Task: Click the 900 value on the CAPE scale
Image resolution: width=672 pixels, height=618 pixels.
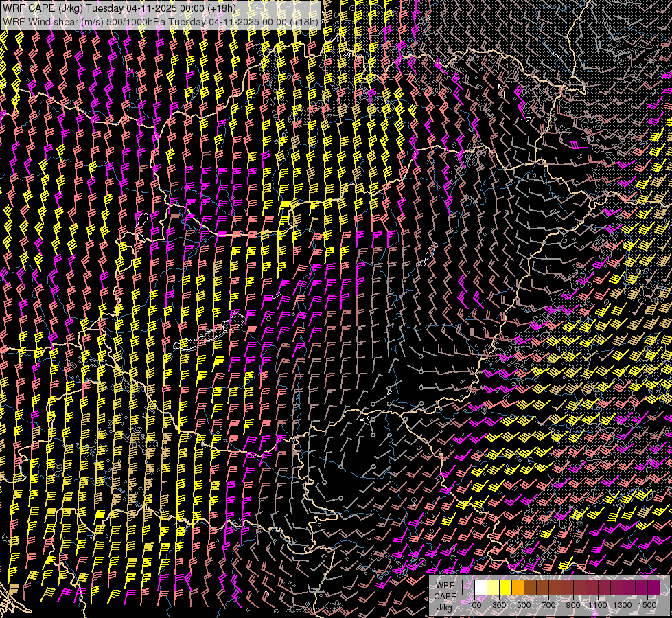Action: tap(573, 604)
